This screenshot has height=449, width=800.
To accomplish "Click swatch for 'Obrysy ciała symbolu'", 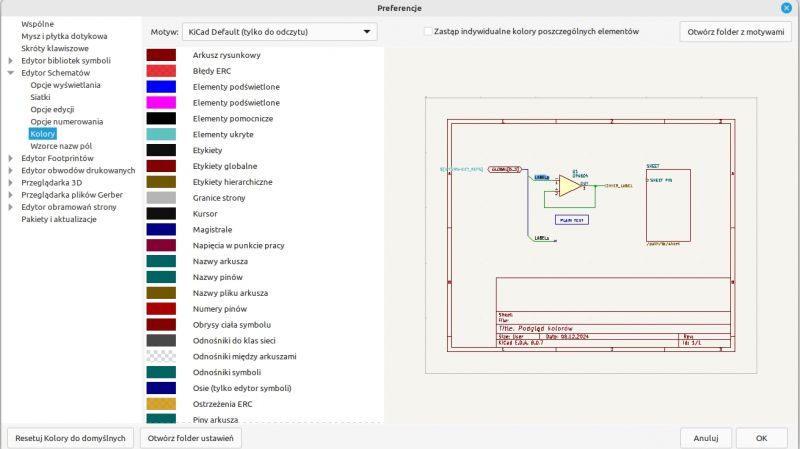I will [161, 325].
